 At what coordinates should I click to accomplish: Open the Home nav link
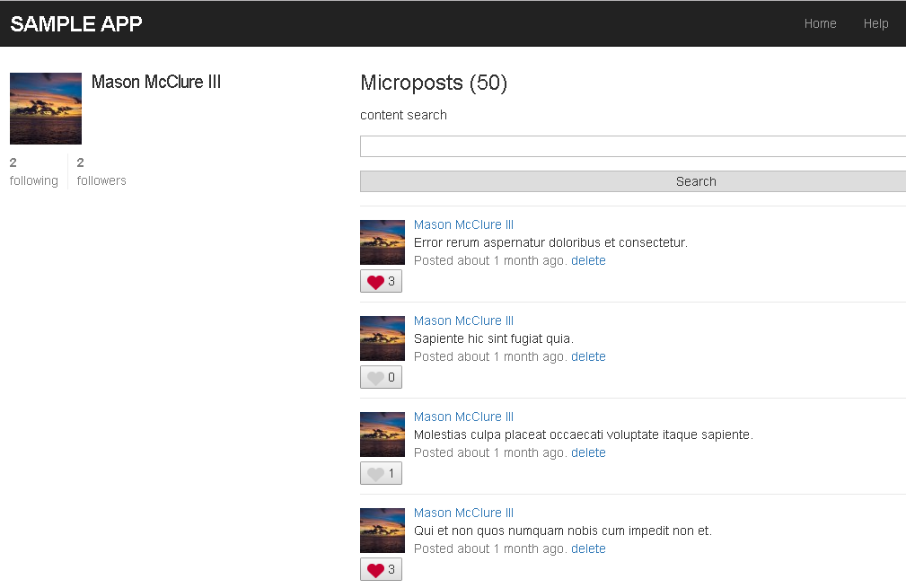coord(820,23)
